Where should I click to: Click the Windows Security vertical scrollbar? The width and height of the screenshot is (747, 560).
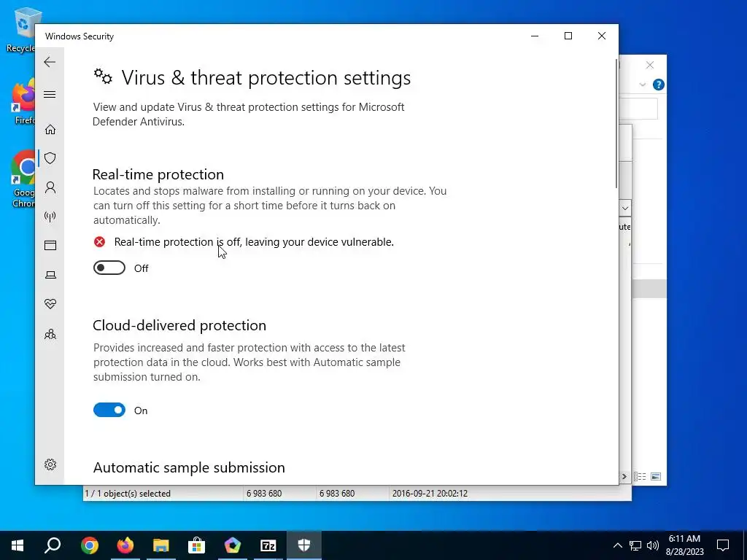(x=616, y=124)
